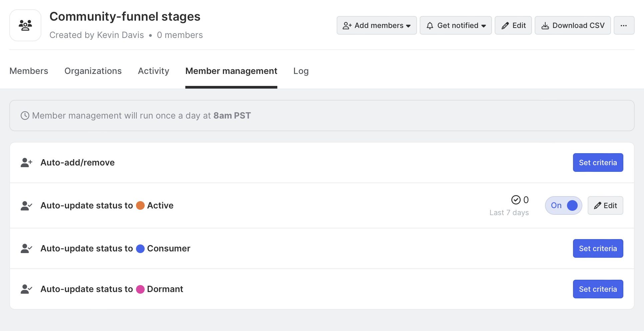Toggle the Active status auto-update switch off
The image size is (644, 331).
click(563, 205)
